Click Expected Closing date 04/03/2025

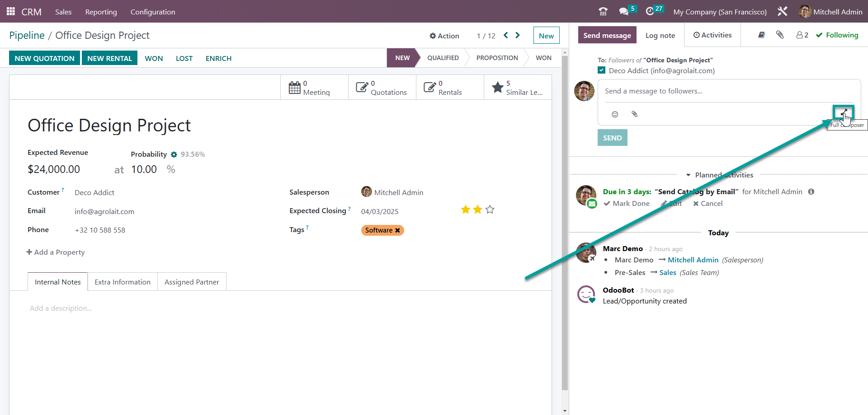pos(380,211)
